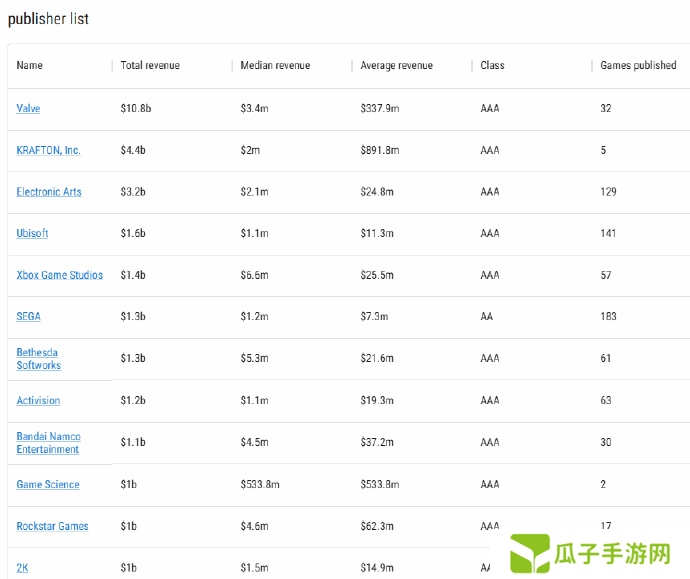Open the KRAFTON, Inc. publisher link
690x579 pixels.
(x=48, y=150)
